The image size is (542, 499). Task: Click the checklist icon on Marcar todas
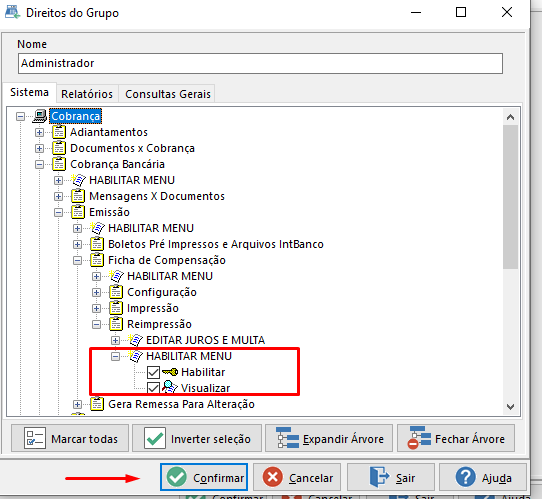pos(35,439)
